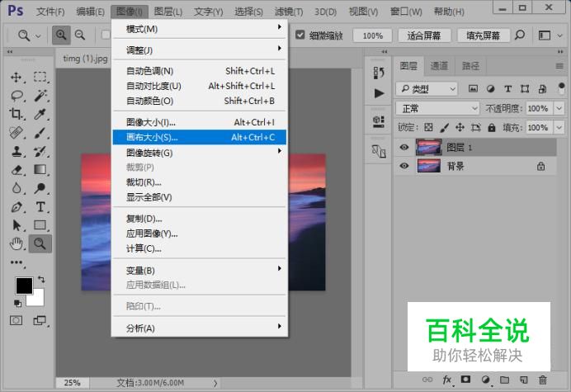Toggle adjustment layer filter icon
The image size is (571, 392).
(490, 88)
